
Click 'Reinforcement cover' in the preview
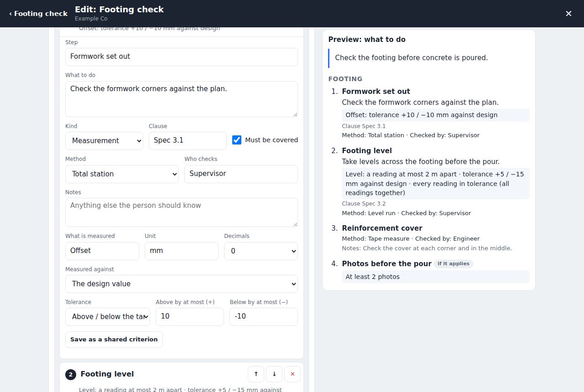pos(382,228)
